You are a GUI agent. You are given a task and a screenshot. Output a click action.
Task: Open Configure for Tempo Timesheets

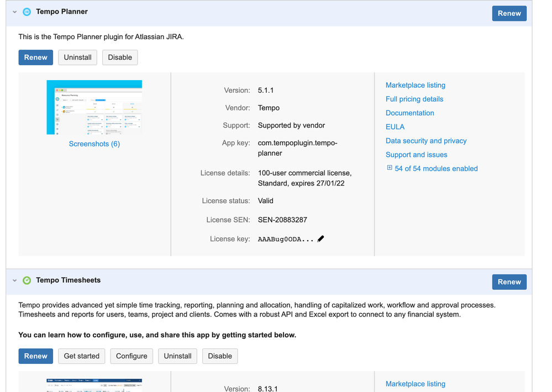(x=132, y=356)
